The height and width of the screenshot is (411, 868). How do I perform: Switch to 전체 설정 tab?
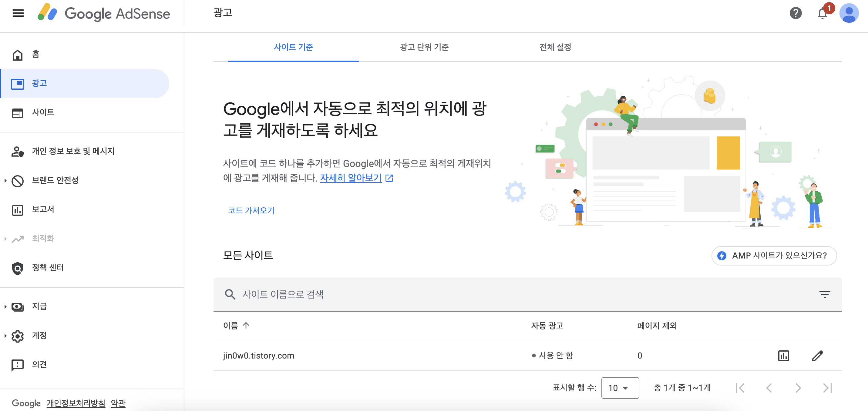[x=555, y=47]
